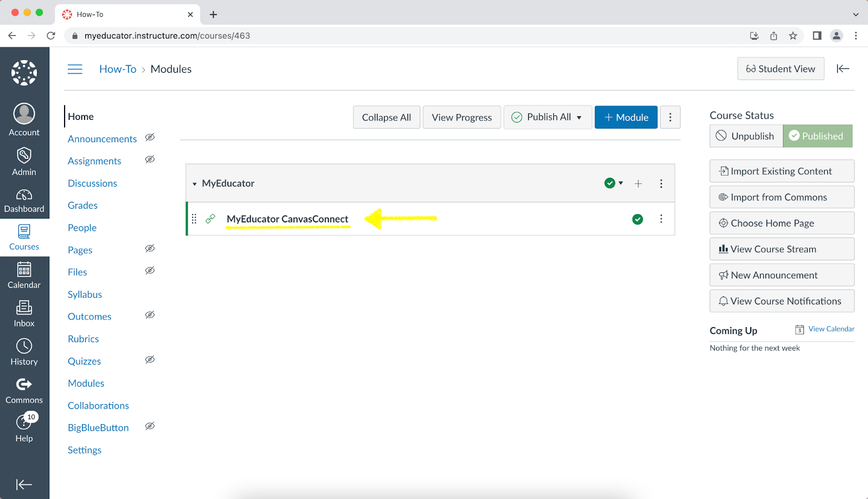Open Settings in course navigation
868x499 pixels.
[x=85, y=450]
